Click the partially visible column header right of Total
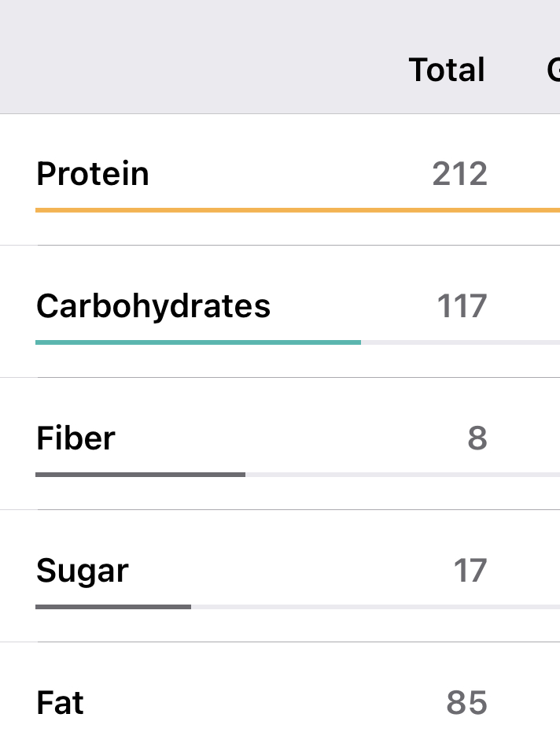Image resolution: width=560 pixels, height=736 pixels. pyautogui.click(x=553, y=70)
